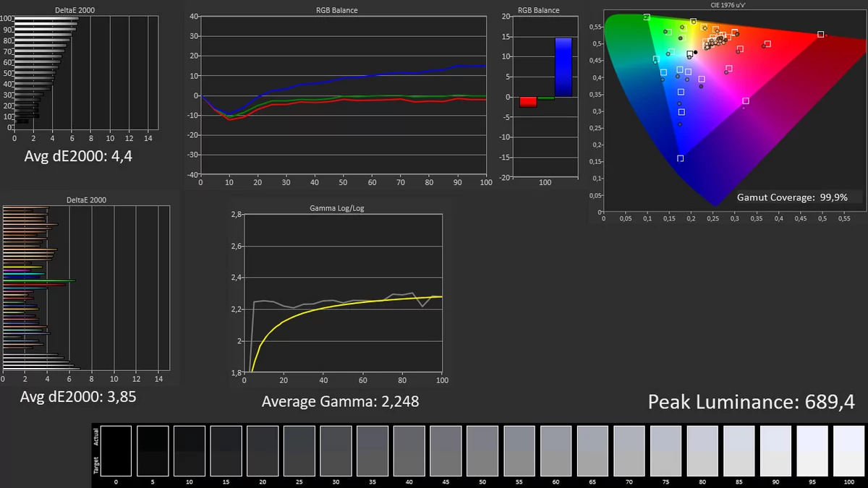The height and width of the screenshot is (488, 868).
Task: Click the long green bar in color DeltaE chart
Action: coord(39,280)
